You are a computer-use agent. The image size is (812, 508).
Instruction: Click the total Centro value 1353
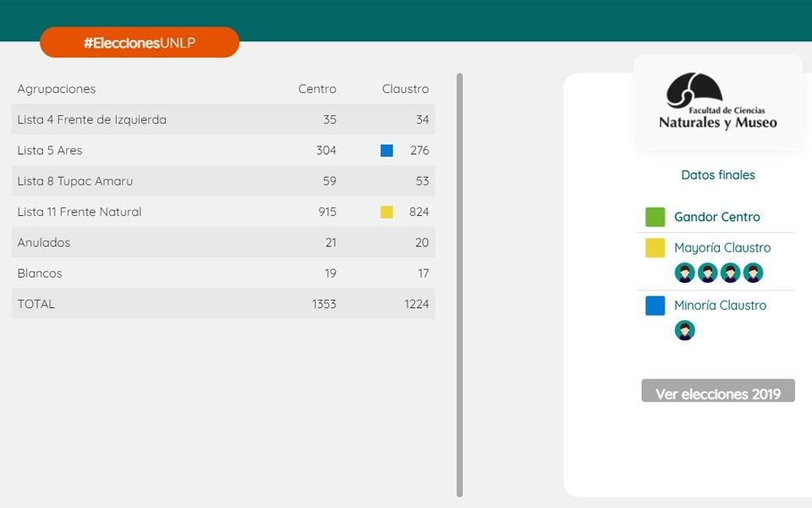(x=324, y=304)
